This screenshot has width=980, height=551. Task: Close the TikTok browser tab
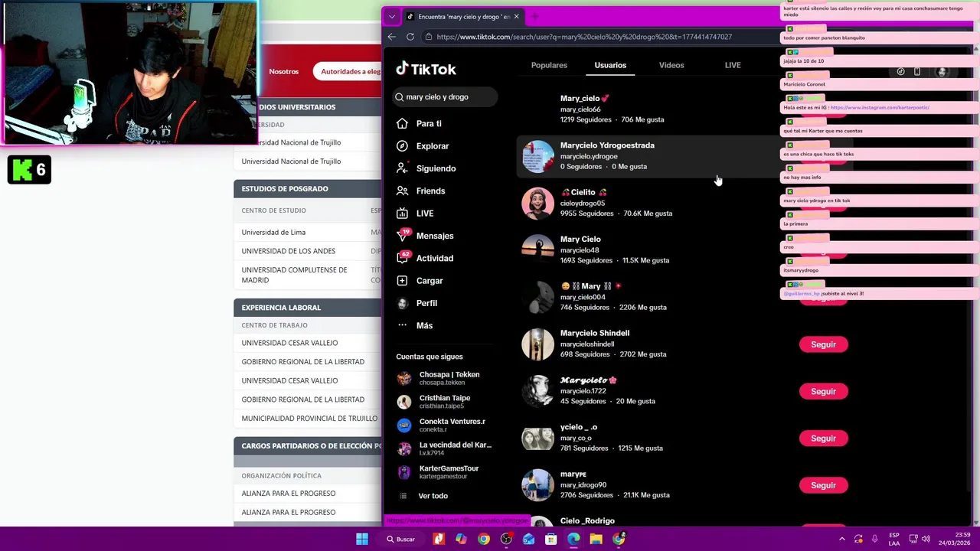coord(516,16)
